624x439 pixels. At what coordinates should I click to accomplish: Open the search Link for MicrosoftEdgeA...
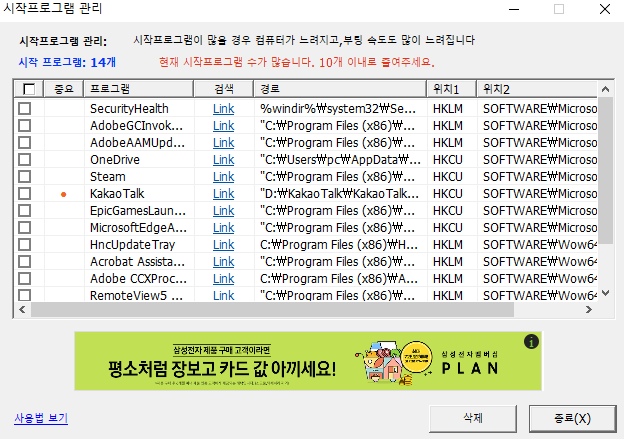(224, 228)
